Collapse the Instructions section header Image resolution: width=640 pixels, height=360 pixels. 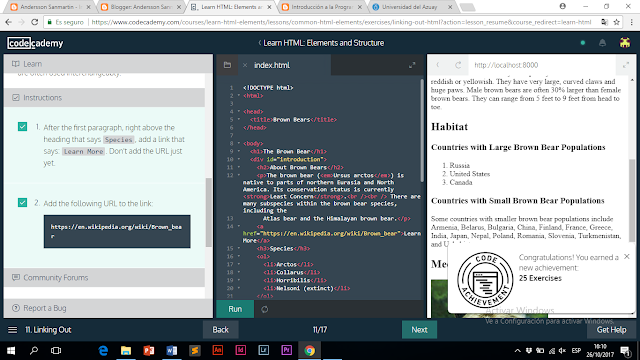104,98
